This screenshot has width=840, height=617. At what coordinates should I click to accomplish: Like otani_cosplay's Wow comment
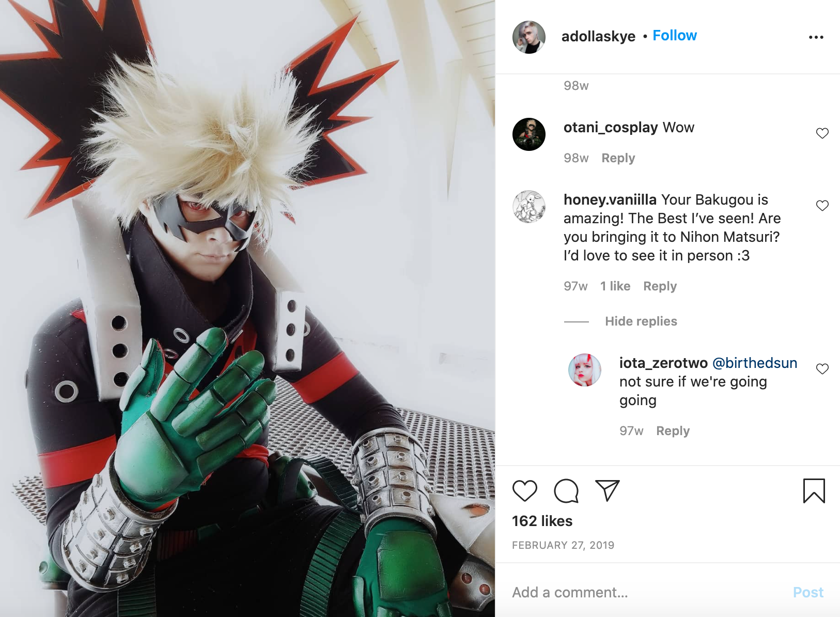tap(822, 133)
